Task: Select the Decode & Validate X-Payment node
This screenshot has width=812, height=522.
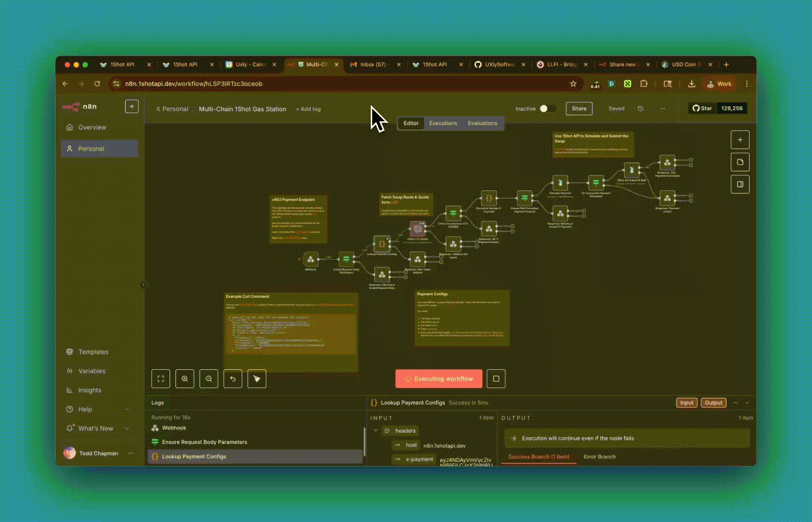Action: coord(489,198)
